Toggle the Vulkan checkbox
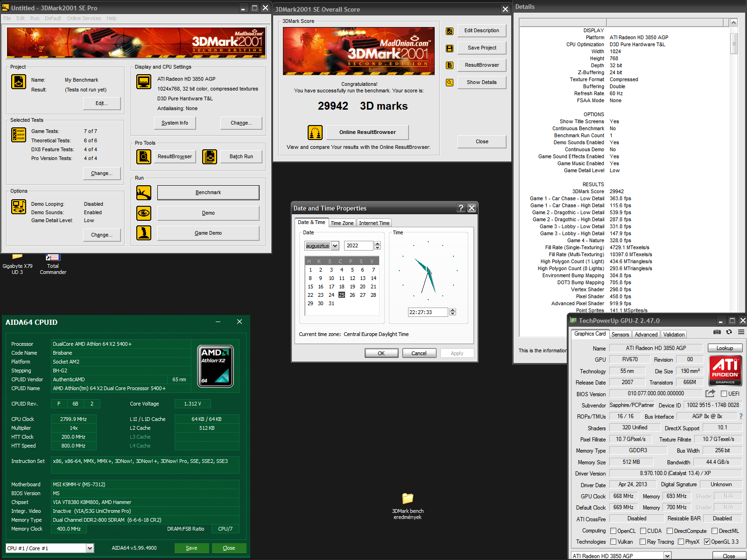This screenshot has height=560, width=747. [613, 542]
